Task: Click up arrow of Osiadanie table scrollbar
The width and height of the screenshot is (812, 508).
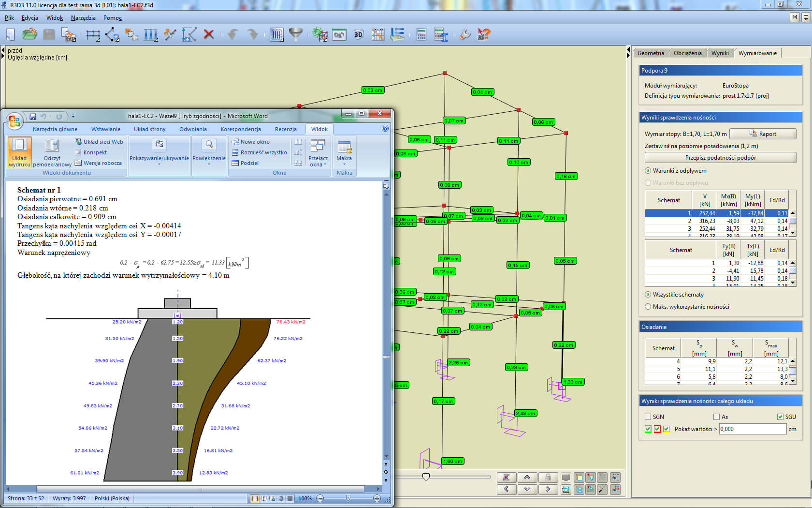Action: tap(793, 361)
